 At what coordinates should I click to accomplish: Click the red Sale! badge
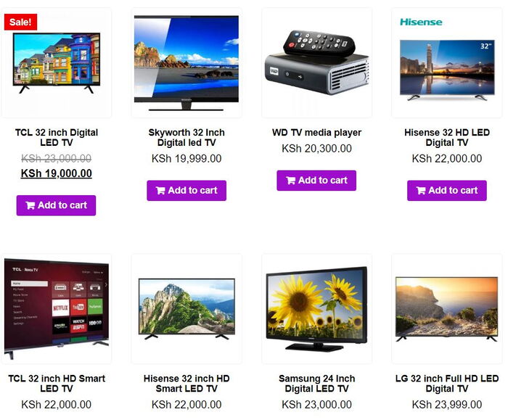(x=20, y=22)
